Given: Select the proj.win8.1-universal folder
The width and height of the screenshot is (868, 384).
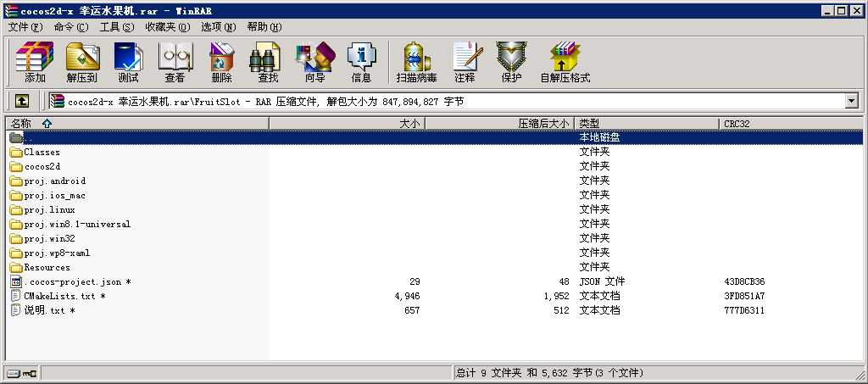Looking at the screenshot, I should [77, 224].
